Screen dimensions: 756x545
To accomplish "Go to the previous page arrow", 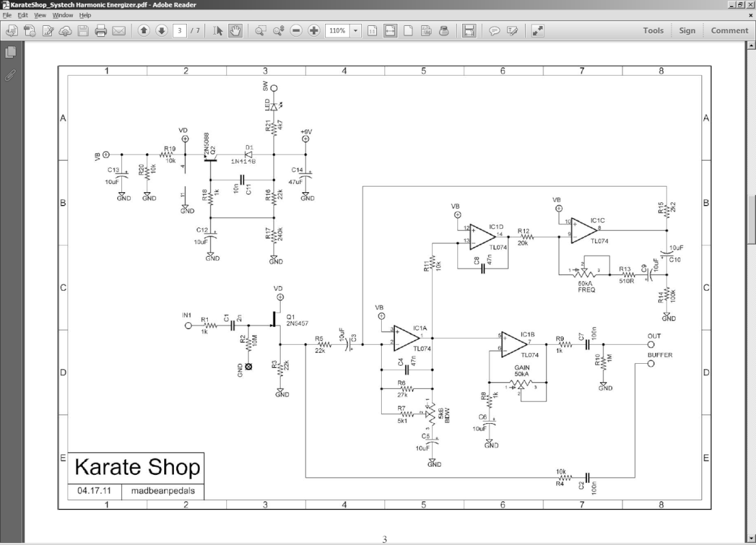I will point(144,31).
